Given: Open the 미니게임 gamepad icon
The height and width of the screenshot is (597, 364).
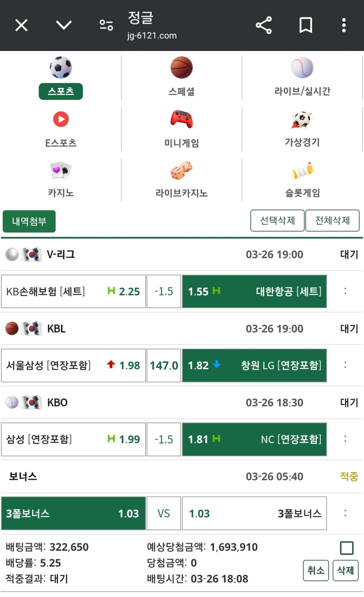Looking at the screenshot, I should coord(181,119).
